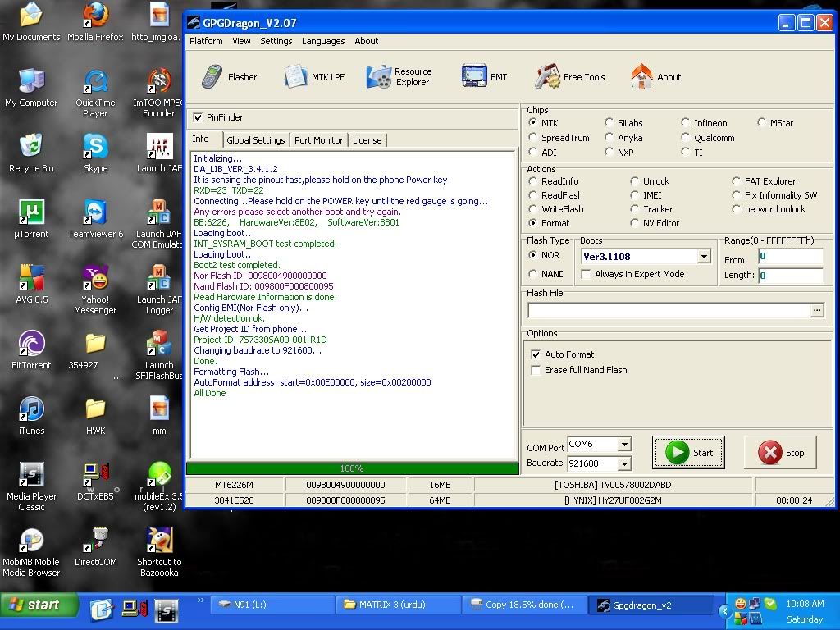The image size is (840, 630).
Task: Select SpreadTrum chip option
Action: click(533, 138)
